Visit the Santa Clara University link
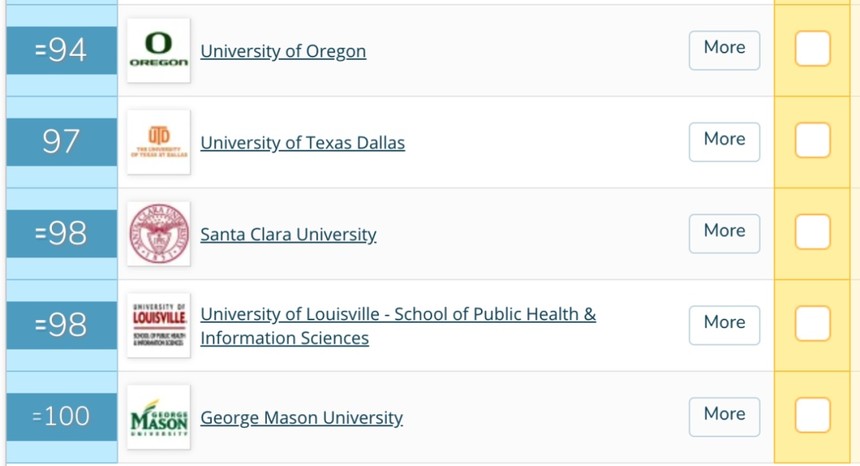This screenshot has height=466, width=860. 288,235
